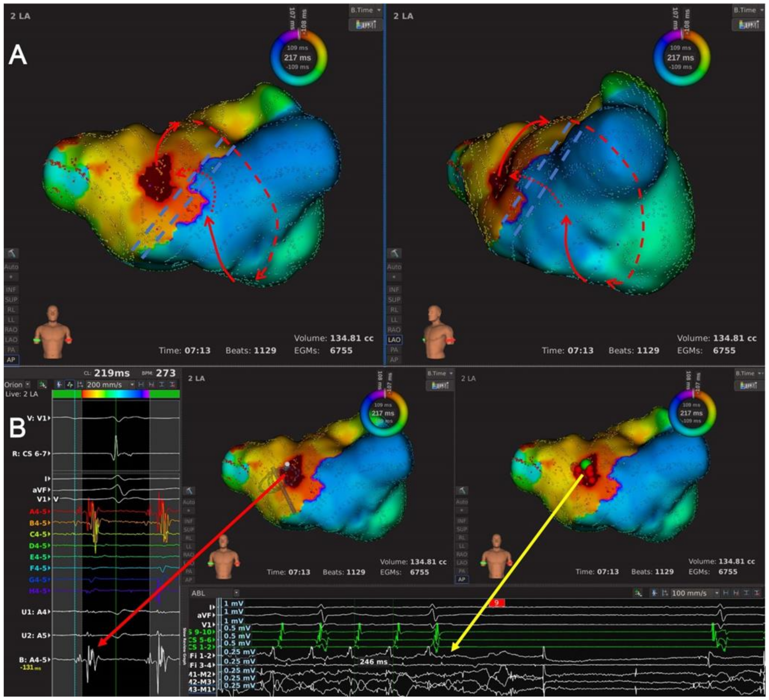This screenshot has width=769, height=700.
Task: Select the LAO view in top-right panel
Action: (394, 339)
